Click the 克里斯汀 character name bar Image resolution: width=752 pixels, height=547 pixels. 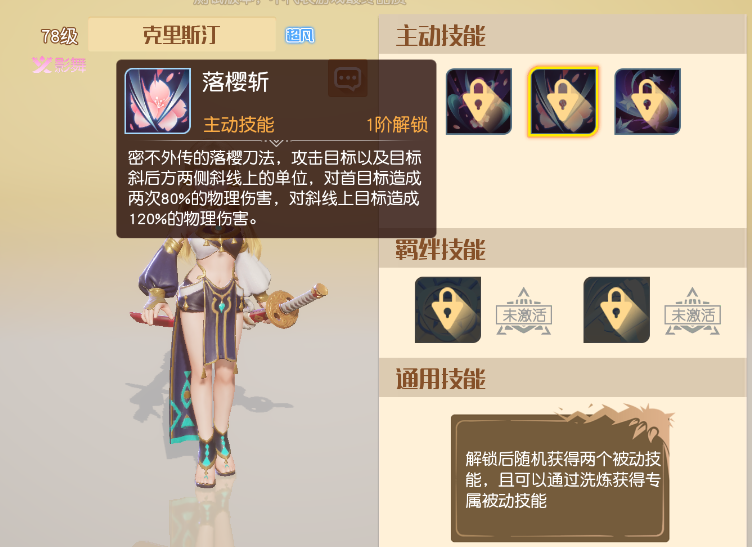[x=182, y=35]
